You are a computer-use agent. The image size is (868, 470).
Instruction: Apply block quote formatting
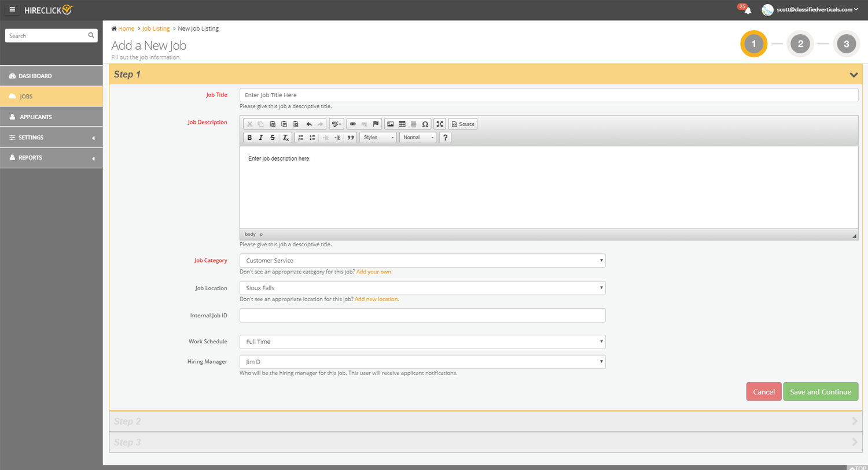coord(350,138)
